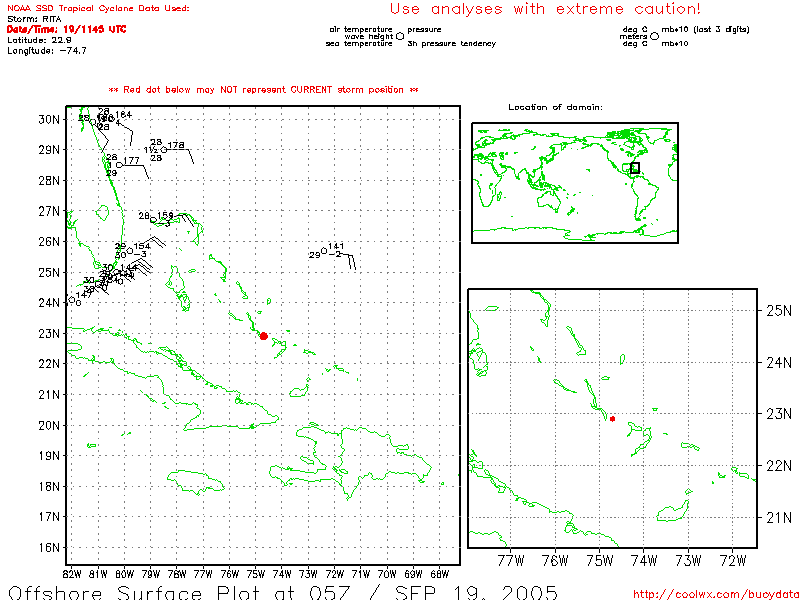Image resolution: width=800 pixels, height=600 pixels.
Task: Click buoy station circle with pressure 141
Action: click(324, 251)
